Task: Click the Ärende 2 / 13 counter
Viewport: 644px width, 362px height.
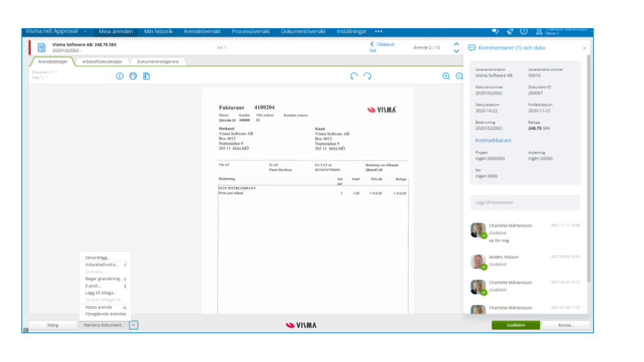Action: [x=427, y=48]
